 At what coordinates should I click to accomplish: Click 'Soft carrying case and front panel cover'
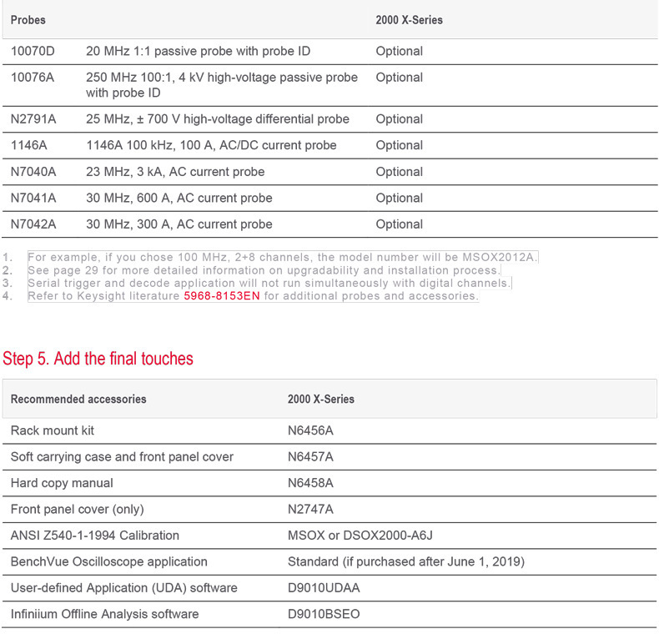122,457
